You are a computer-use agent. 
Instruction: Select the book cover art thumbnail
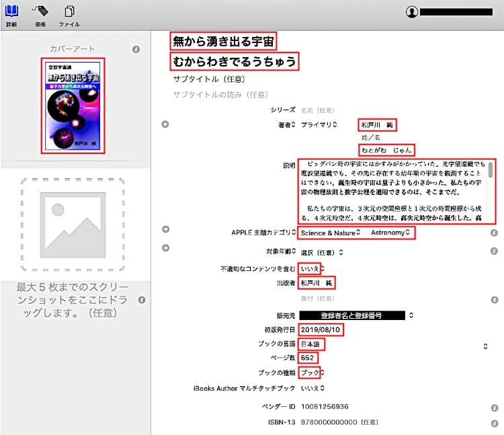73,106
